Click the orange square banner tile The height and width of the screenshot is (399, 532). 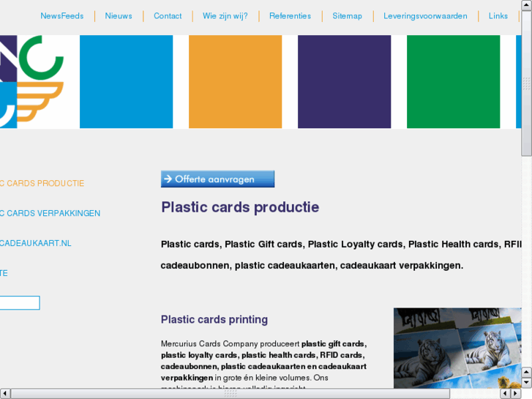(235, 81)
